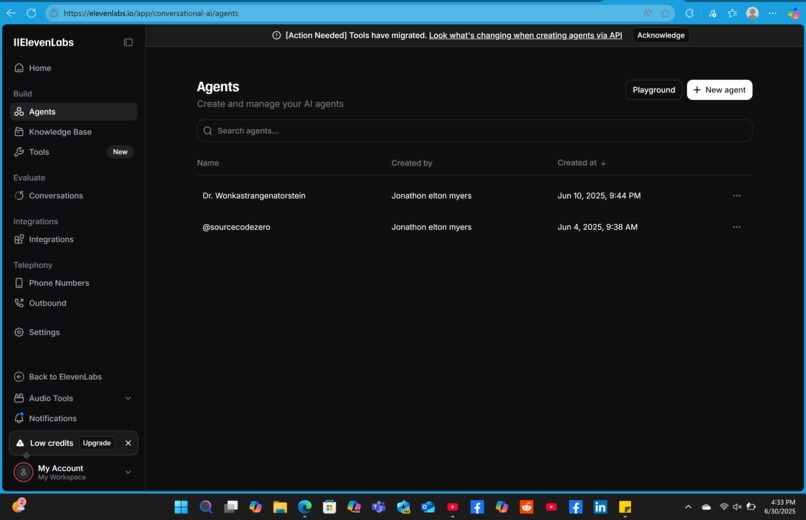Go back in the browser
Image resolution: width=806 pixels, height=520 pixels.
click(x=11, y=13)
